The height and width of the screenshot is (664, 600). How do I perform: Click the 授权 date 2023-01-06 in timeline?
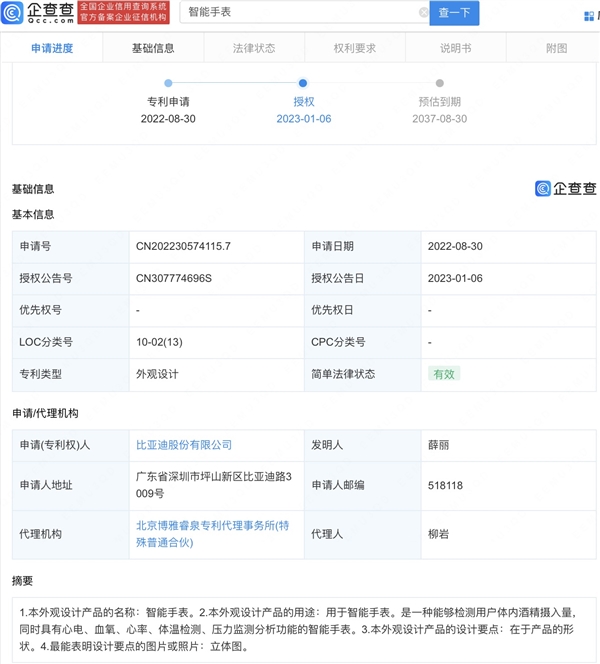[304, 119]
